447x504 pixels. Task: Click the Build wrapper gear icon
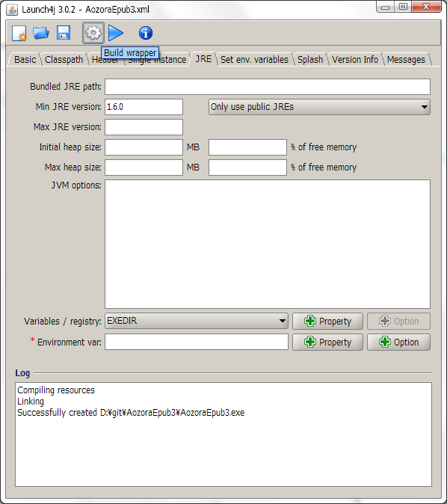(x=93, y=33)
